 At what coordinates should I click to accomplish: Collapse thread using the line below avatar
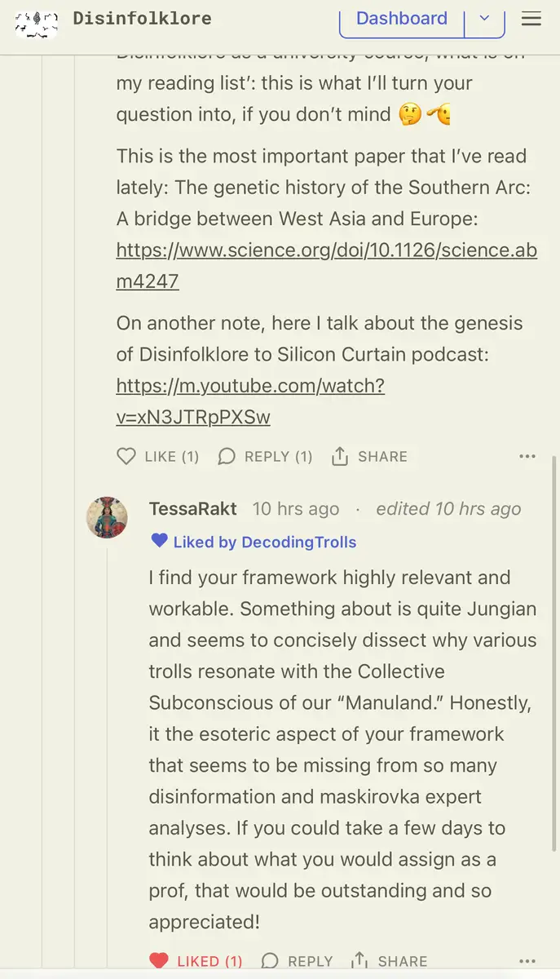tap(107, 734)
